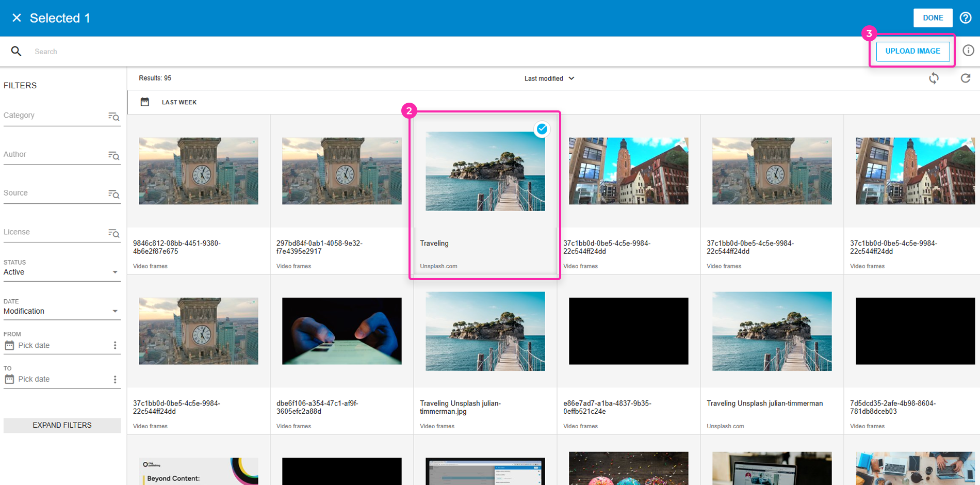Click the search magnifier icon

[x=17, y=51]
